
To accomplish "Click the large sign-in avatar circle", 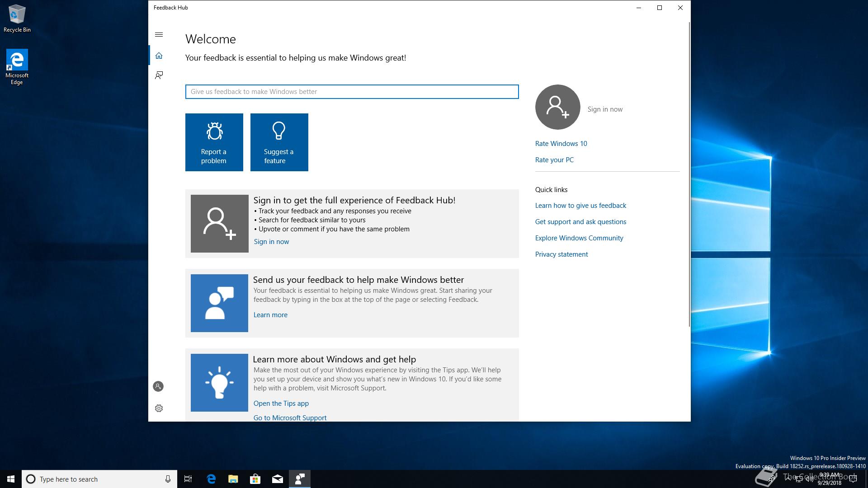I will click(558, 107).
